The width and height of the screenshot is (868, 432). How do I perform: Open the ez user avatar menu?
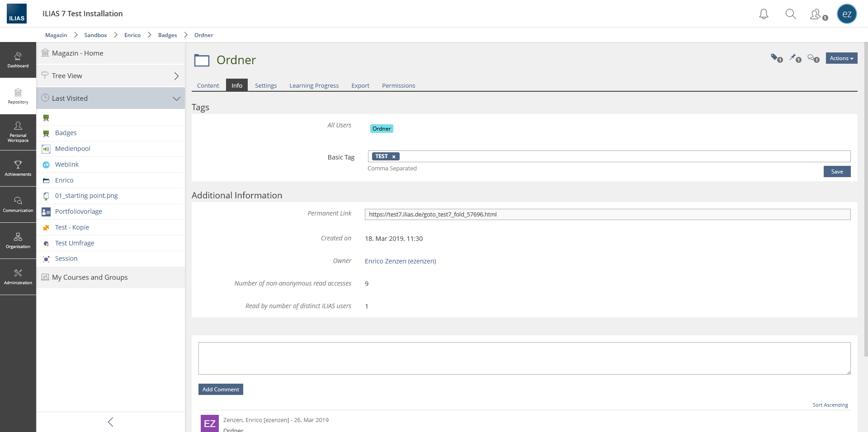pyautogui.click(x=847, y=14)
